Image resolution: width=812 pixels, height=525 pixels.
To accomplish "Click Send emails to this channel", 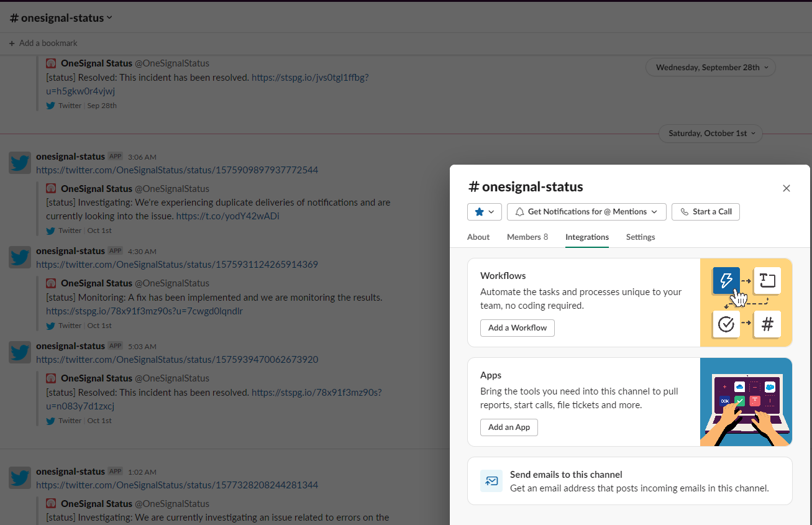I will [630, 481].
